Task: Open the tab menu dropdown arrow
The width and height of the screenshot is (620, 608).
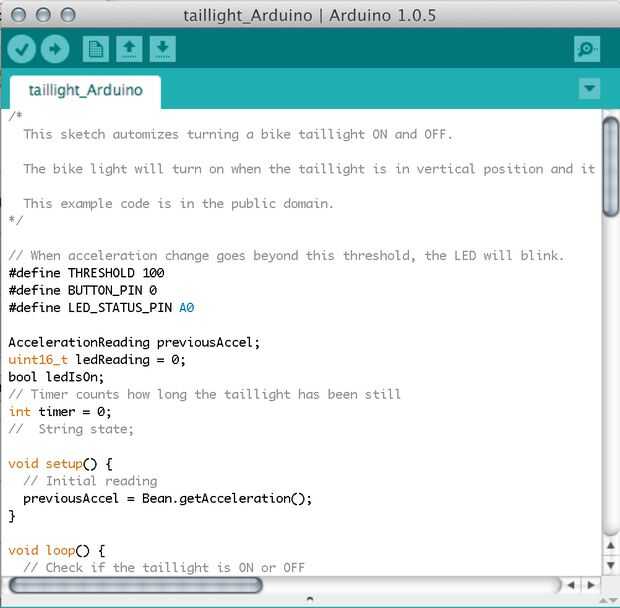Action: coord(589,88)
